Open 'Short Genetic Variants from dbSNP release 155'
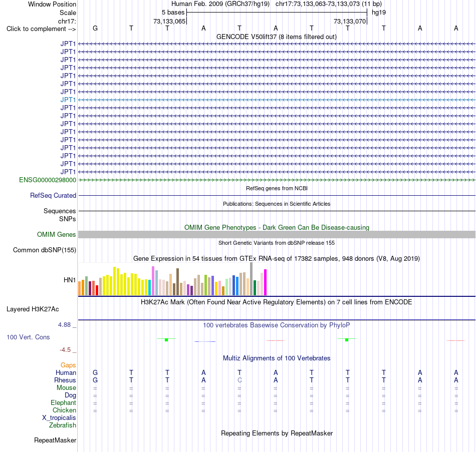The height and width of the screenshot is (452, 476). pos(277,243)
